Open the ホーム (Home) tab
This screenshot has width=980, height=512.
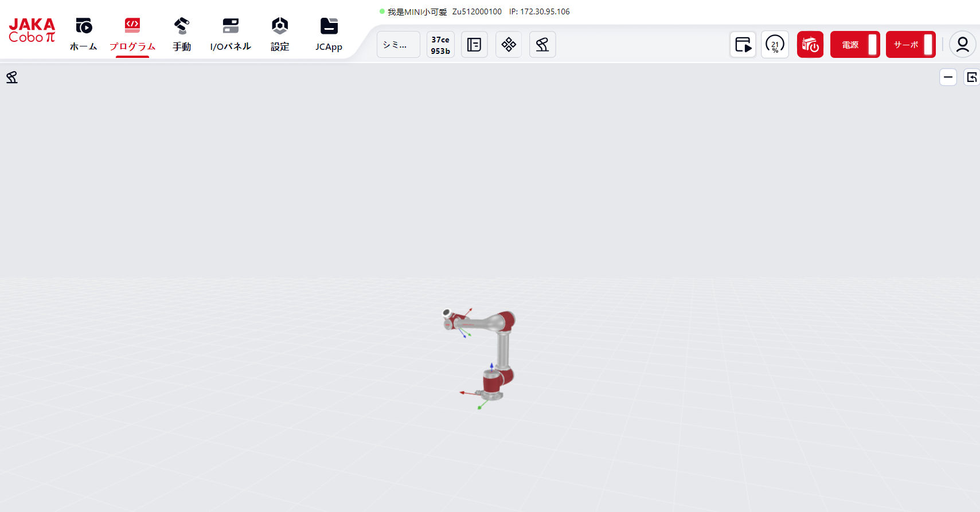[x=83, y=34]
